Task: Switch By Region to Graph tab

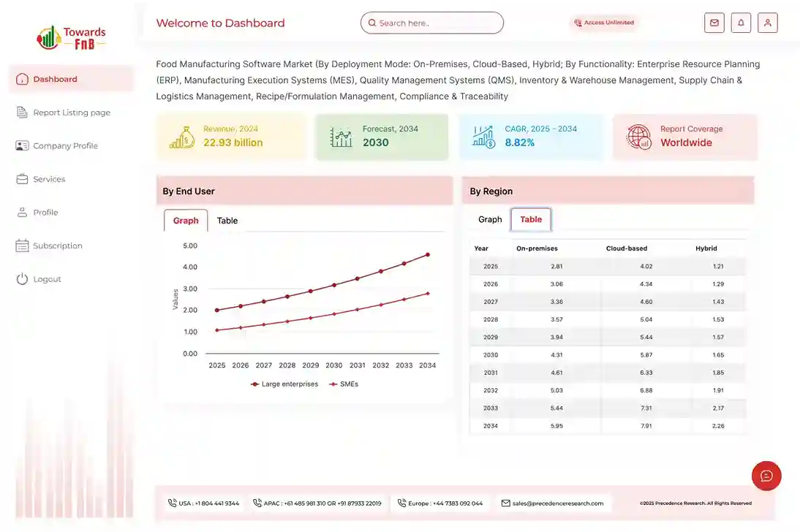Action: click(490, 219)
